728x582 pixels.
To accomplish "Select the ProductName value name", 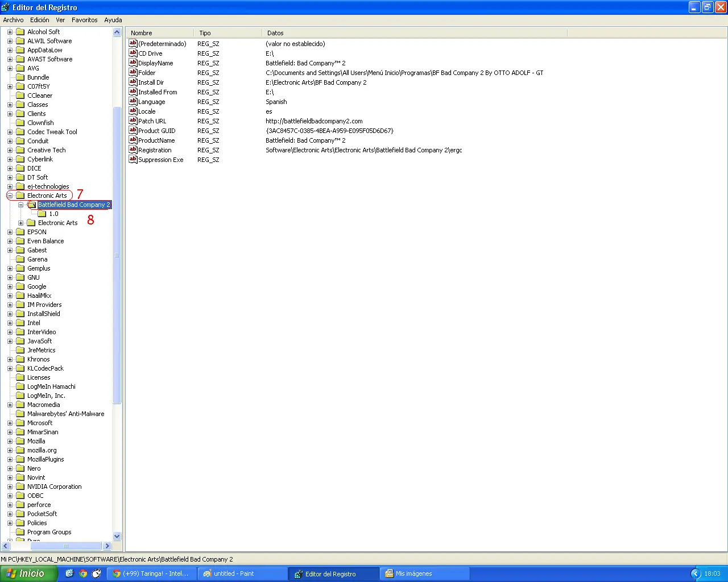I will pos(156,140).
